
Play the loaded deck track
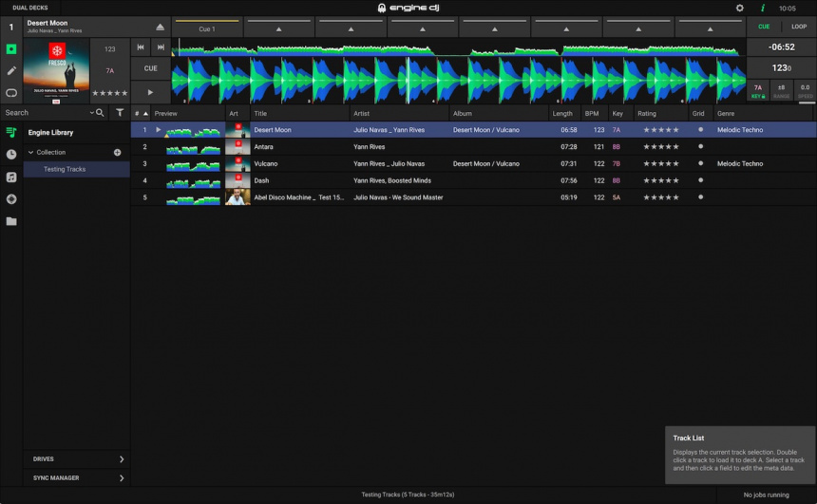tap(151, 93)
